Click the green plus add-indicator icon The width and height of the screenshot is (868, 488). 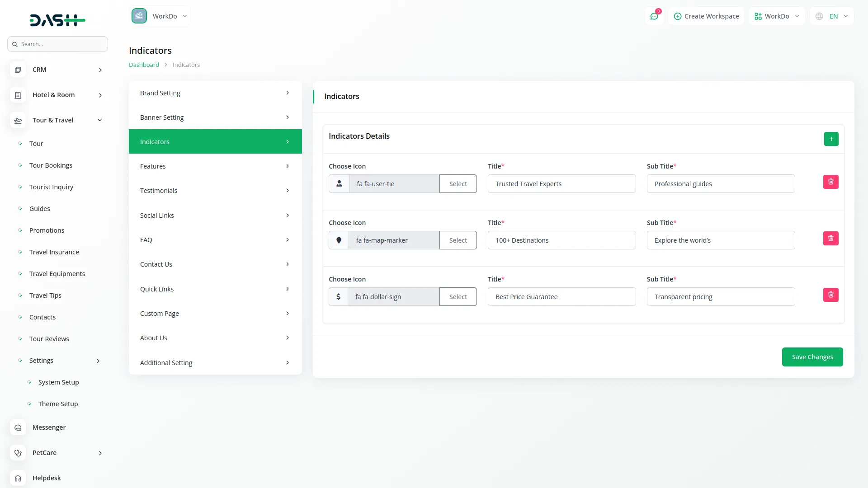(x=831, y=139)
